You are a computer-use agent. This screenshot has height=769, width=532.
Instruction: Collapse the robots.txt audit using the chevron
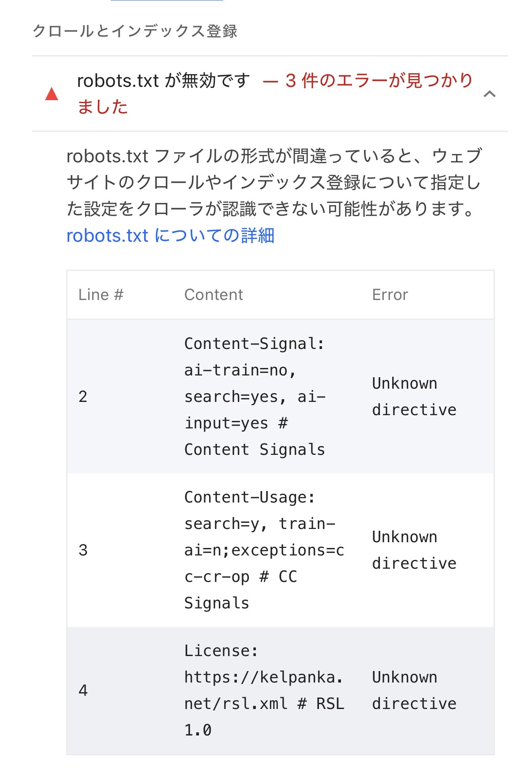click(490, 94)
